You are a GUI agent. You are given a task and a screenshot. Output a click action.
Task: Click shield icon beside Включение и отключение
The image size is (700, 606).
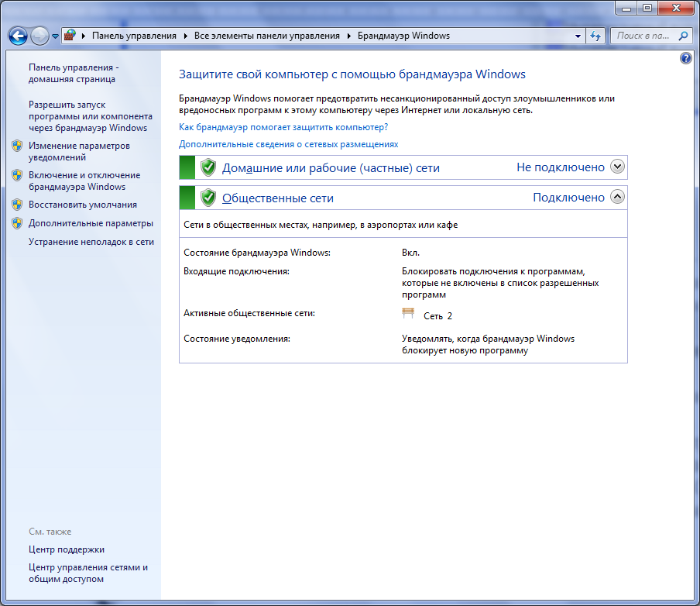tap(17, 175)
